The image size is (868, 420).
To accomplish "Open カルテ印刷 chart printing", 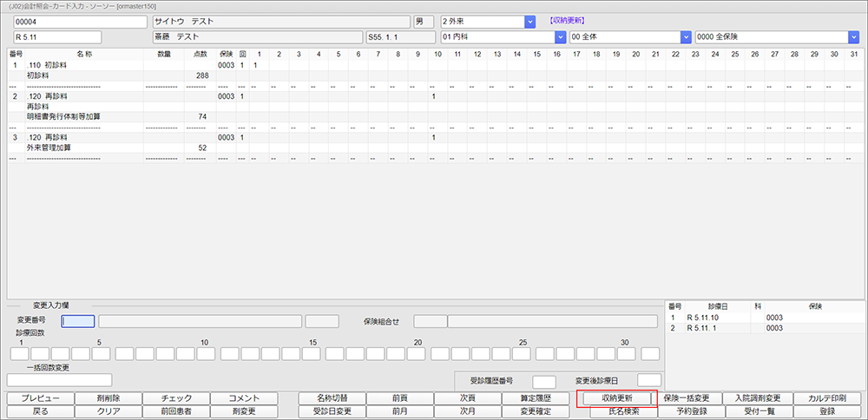I will click(x=827, y=397).
